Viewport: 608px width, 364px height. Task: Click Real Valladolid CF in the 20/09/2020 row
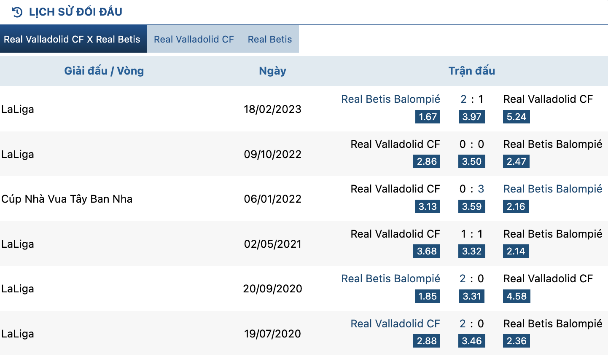548,279
